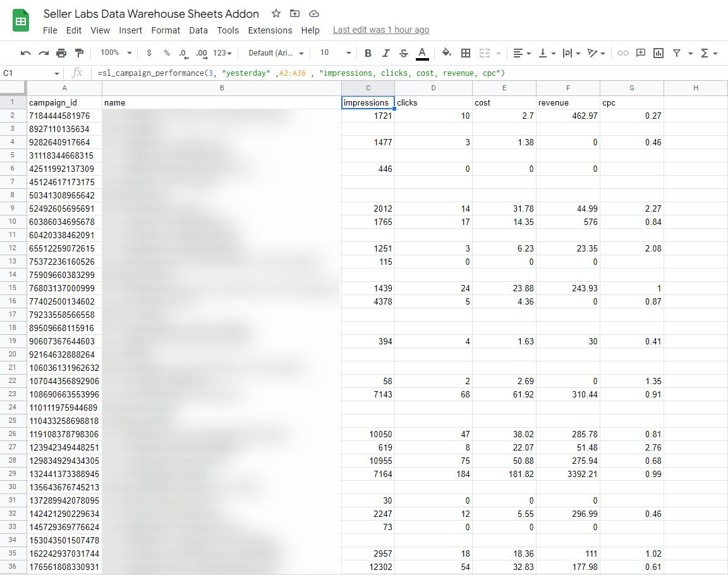Open the fill color picker
728x575 pixels.
[447, 53]
